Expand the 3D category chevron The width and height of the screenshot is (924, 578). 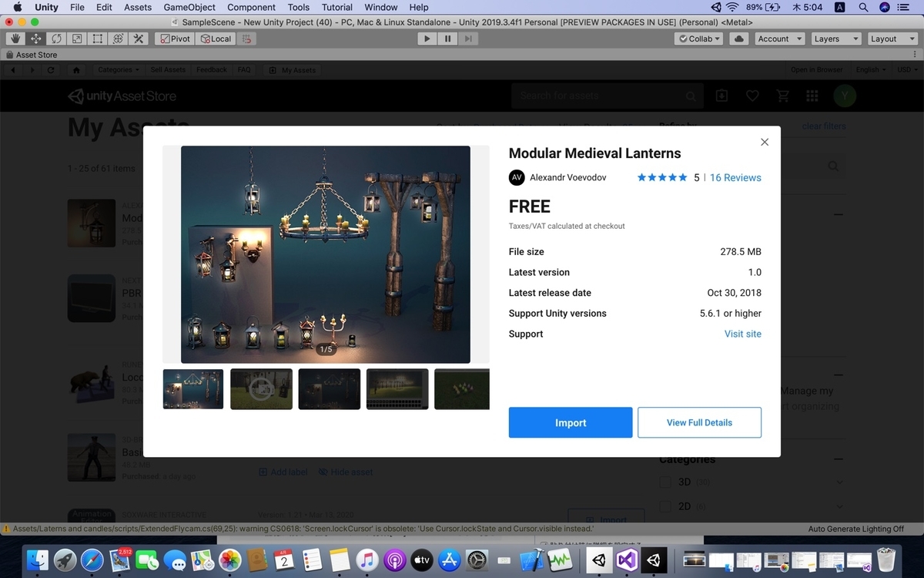click(839, 482)
